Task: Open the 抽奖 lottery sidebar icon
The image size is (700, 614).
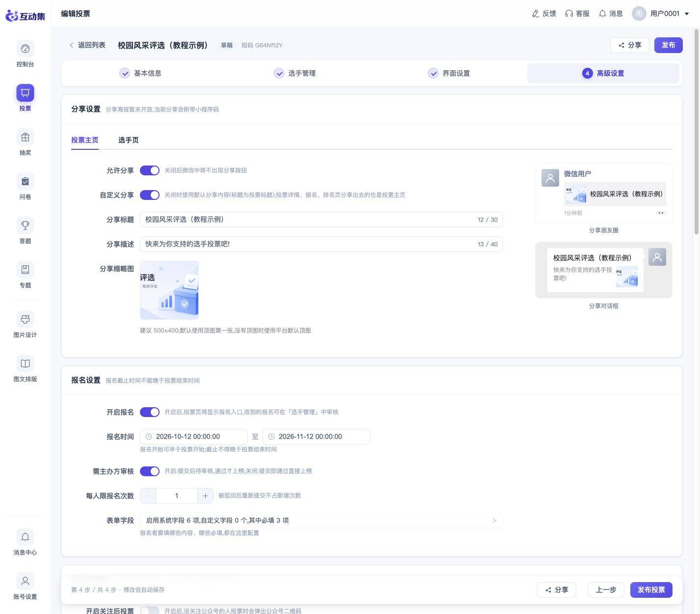Action: 25,137
